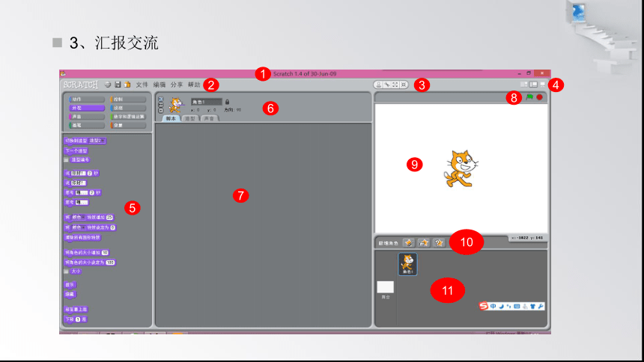Viewport: 644px width, 362px height.
Task: Set rotation style to can rotate
Action: [x=160, y=99]
